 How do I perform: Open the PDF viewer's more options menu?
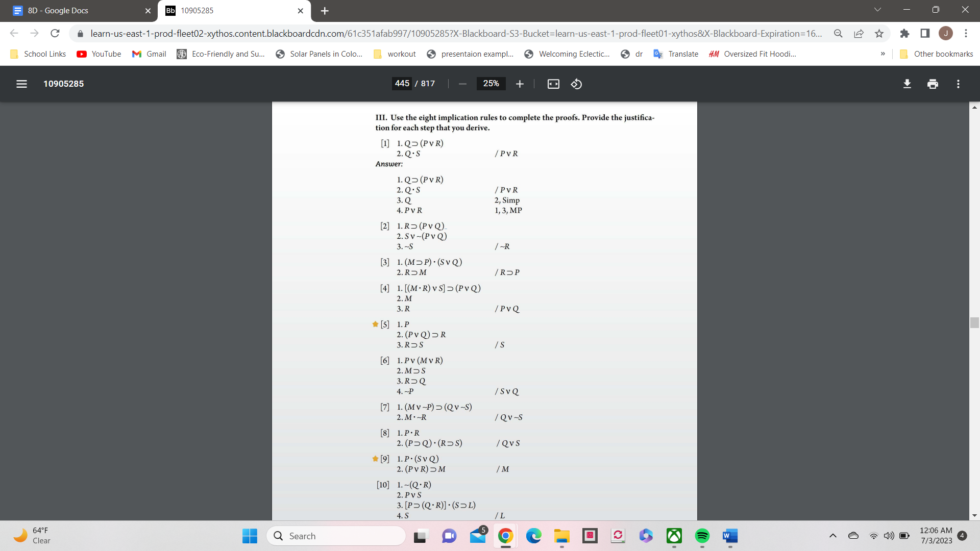pyautogui.click(x=959, y=84)
